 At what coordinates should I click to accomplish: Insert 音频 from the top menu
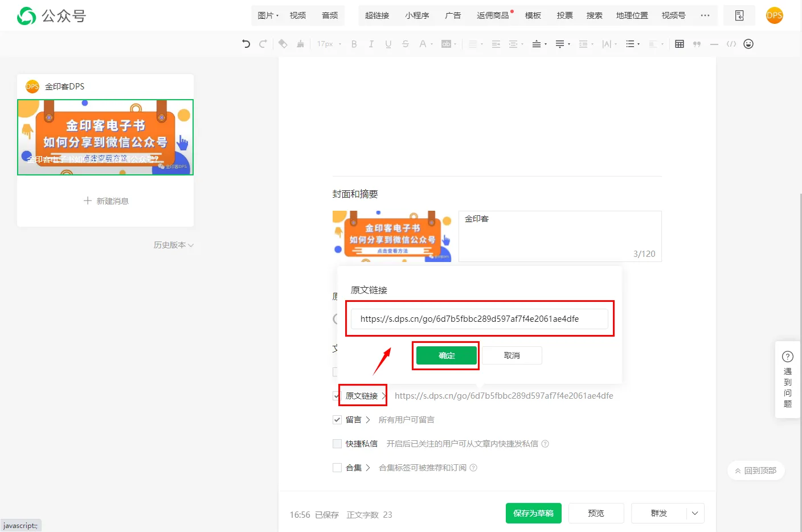pyautogui.click(x=330, y=15)
